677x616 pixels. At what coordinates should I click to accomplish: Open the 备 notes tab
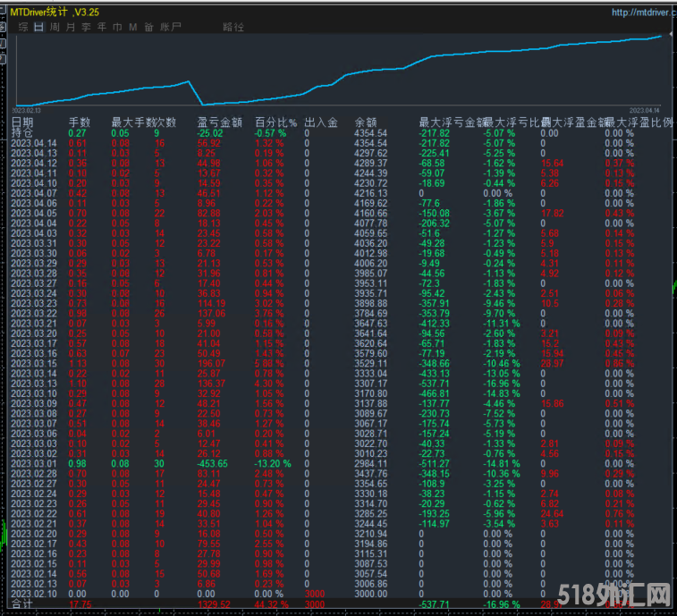tap(149, 27)
